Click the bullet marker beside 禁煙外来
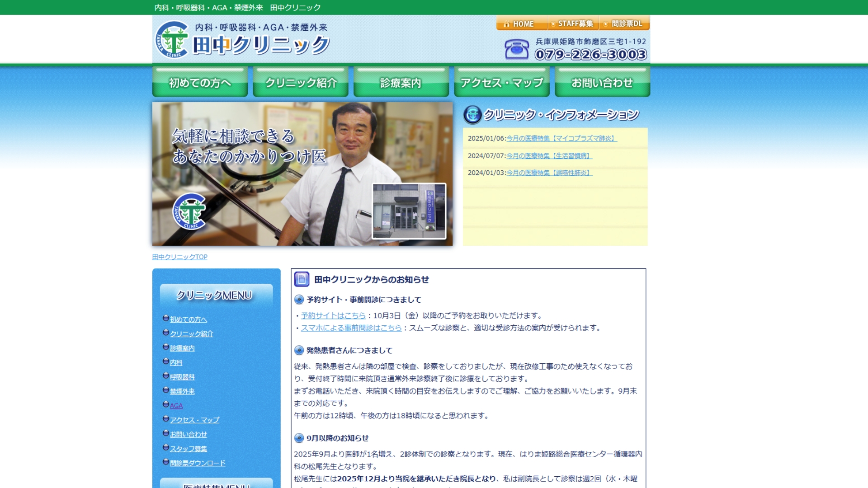 pyautogui.click(x=165, y=391)
